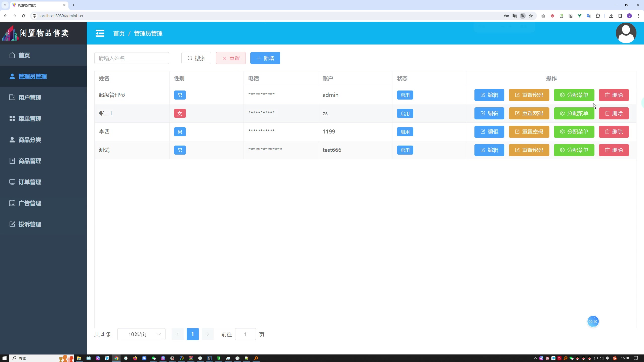The height and width of the screenshot is (362, 644).
Task: Click 启用 status tag for zs
Action: click(405, 113)
